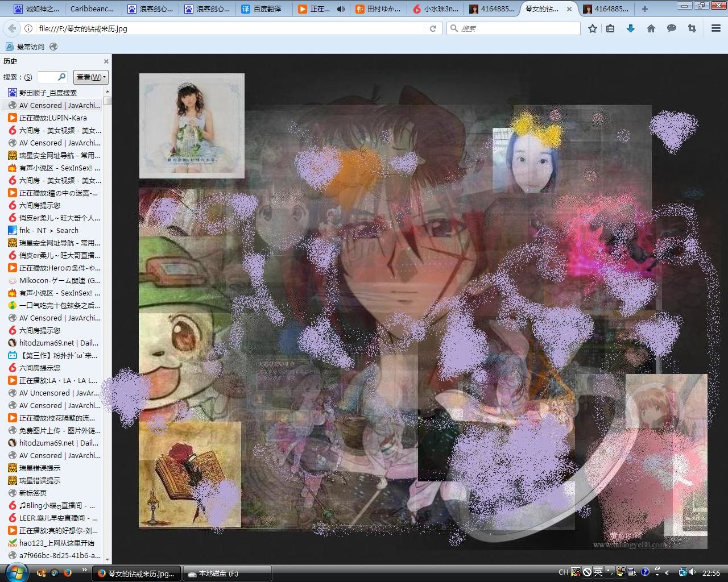Open history entry 野田顺子_百度搜索
The width and height of the screenshot is (728, 582).
(52, 93)
